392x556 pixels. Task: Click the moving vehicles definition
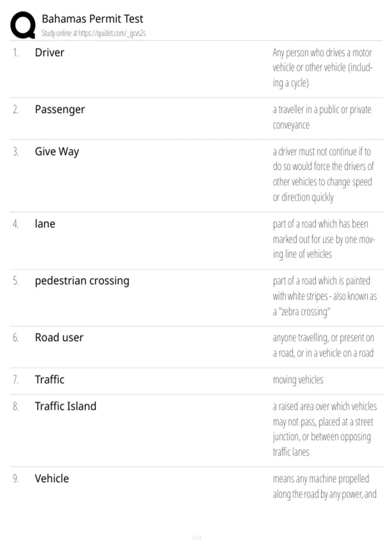[298, 380]
